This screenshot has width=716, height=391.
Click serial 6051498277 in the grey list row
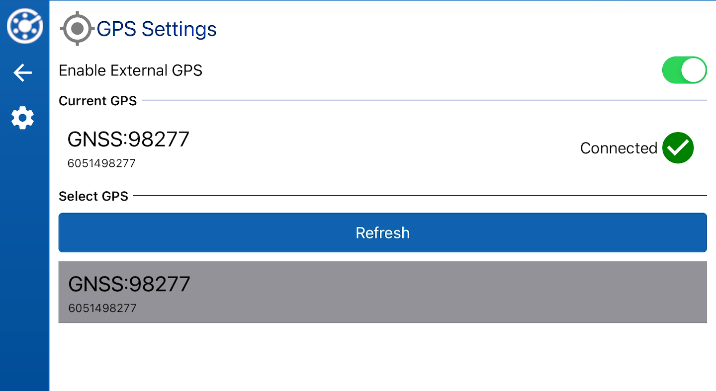coord(102,308)
